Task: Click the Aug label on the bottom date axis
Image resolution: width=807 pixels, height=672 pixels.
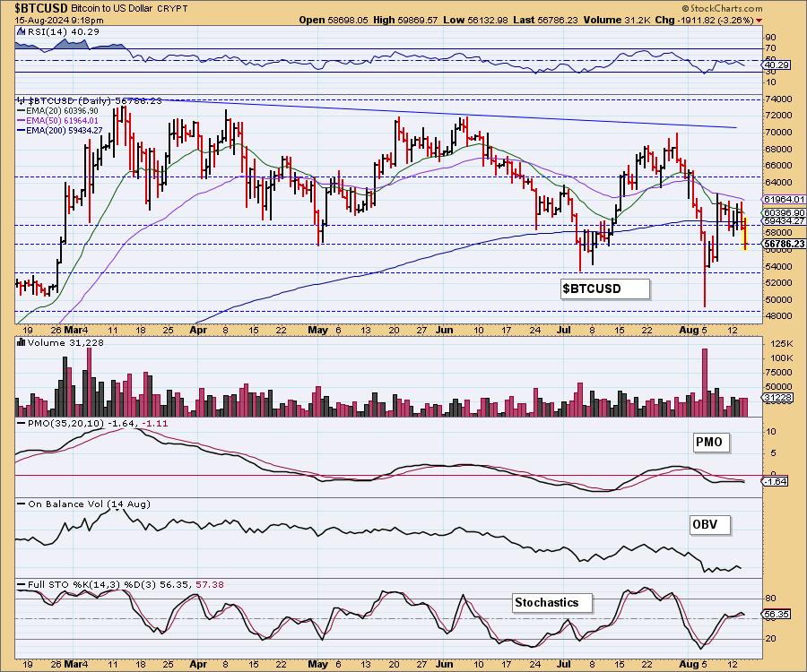Action: (x=688, y=664)
